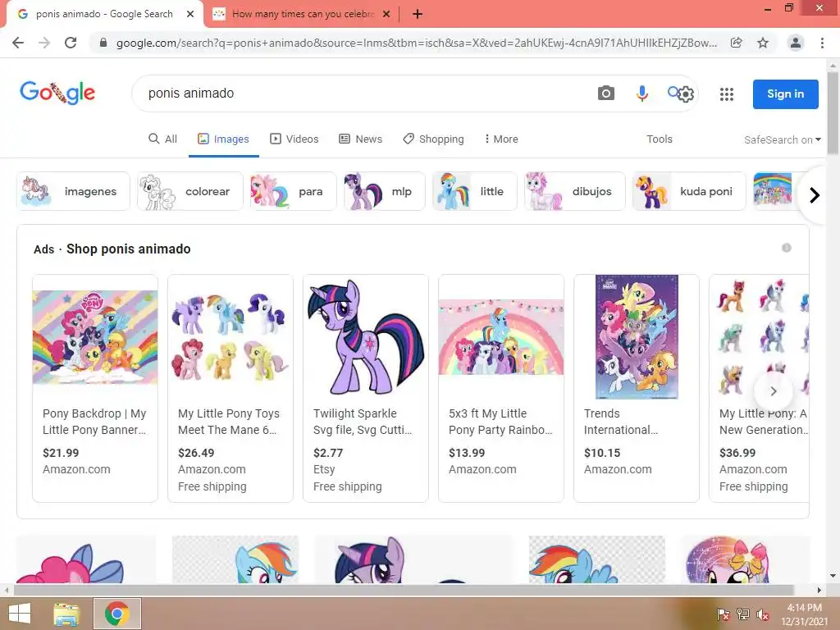This screenshot has height=630, width=840.
Task: Click the horizontal scrollbar at the bottom
Action: click(404, 590)
